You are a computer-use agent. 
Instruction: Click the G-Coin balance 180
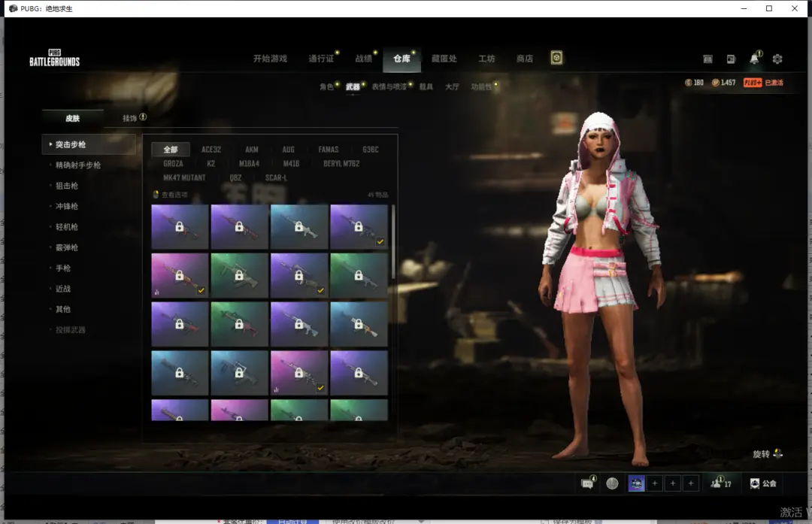(694, 83)
